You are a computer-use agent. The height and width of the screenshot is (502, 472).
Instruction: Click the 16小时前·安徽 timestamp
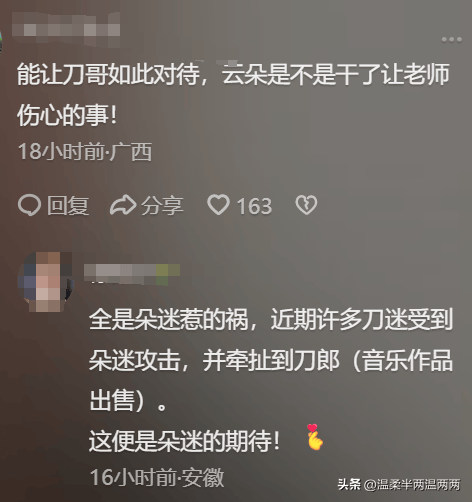tap(157, 477)
